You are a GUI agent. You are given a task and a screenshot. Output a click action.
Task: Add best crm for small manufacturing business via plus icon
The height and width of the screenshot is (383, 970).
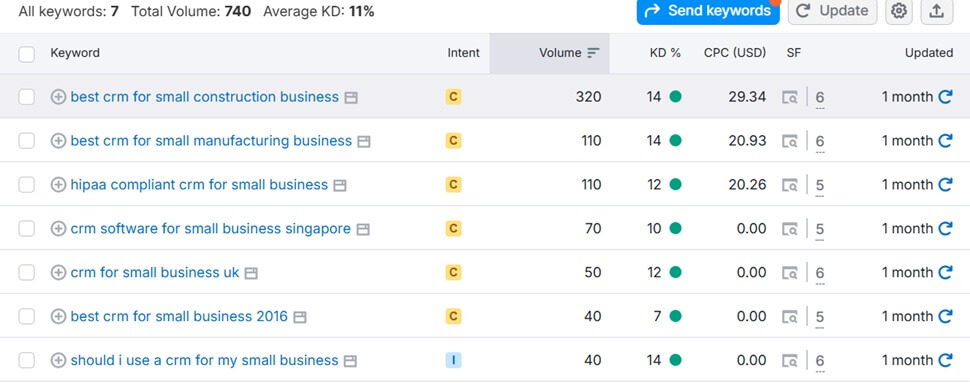pos(58,141)
